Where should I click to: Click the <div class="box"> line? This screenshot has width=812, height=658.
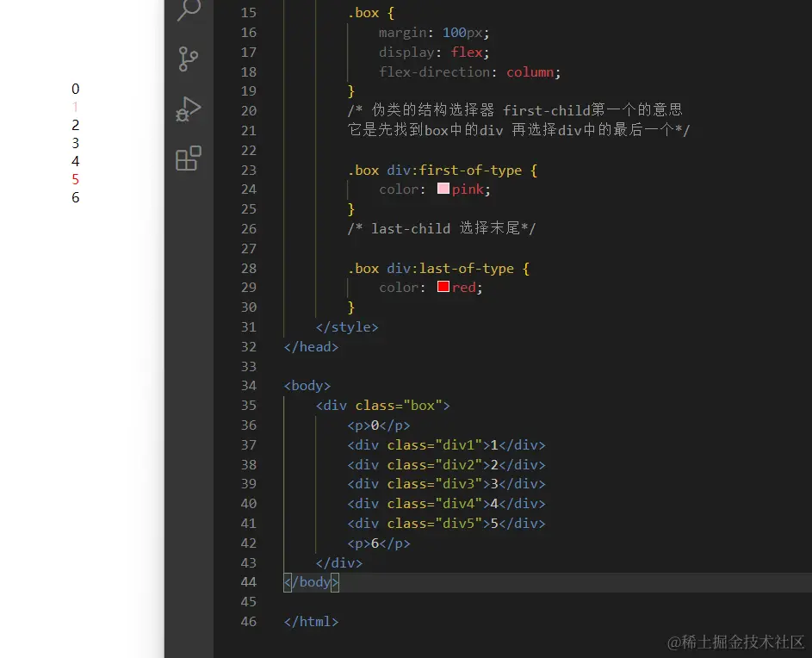(382, 405)
